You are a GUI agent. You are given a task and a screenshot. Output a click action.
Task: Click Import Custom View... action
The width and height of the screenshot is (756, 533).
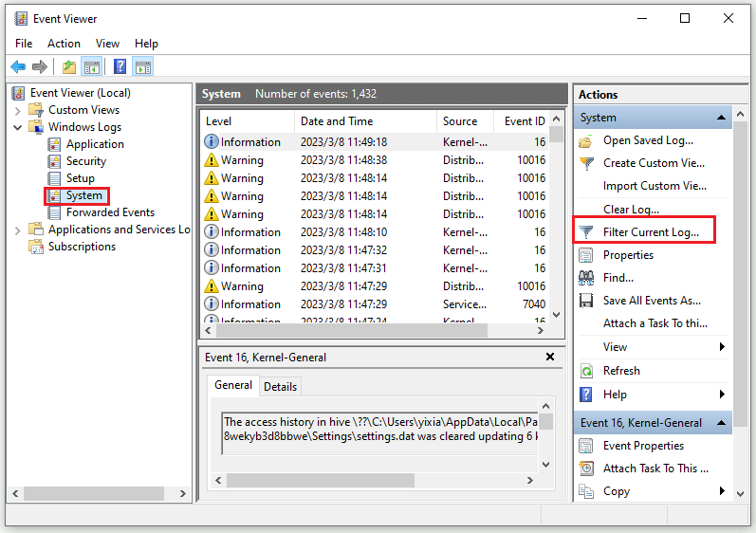click(655, 186)
